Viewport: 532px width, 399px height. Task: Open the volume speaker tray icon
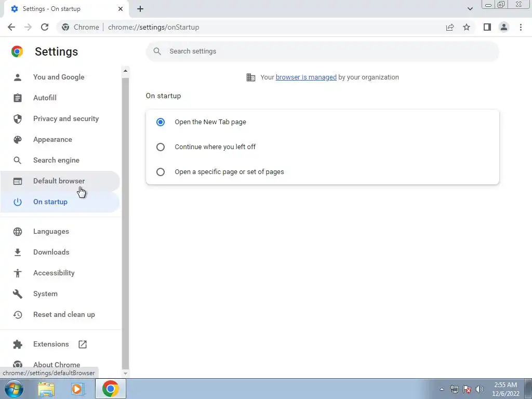(480, 389)
